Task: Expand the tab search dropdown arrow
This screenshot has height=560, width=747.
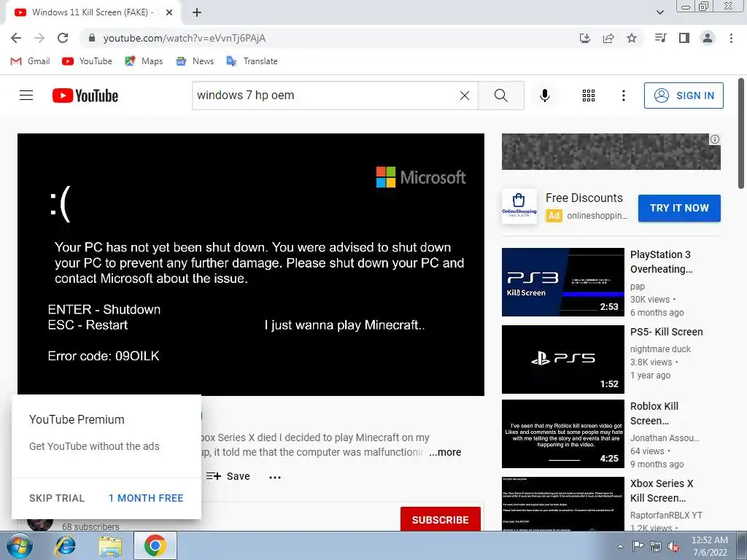Action: tap(660, 12)
